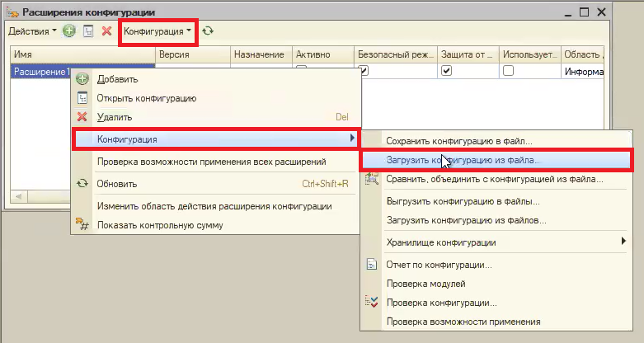Open the Конфигурация toolbar dropdown
The height and width of the screenshot is (343, 644).
pyautogui.click(x=157, y=31)
